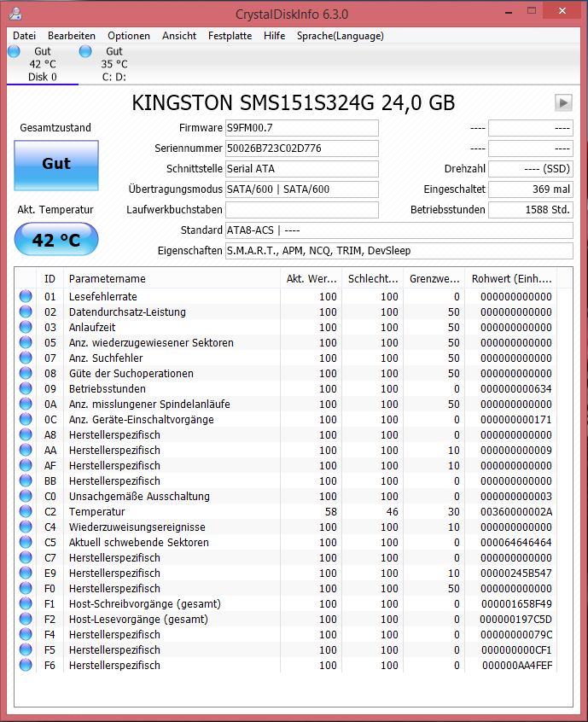Open the Hilfe menu

(275, 36)
